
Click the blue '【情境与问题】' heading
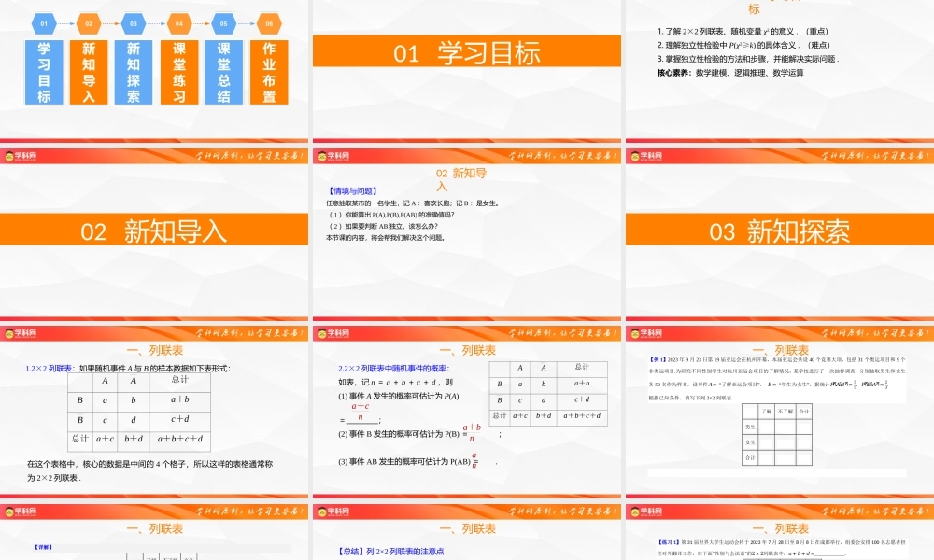(353, 191)
